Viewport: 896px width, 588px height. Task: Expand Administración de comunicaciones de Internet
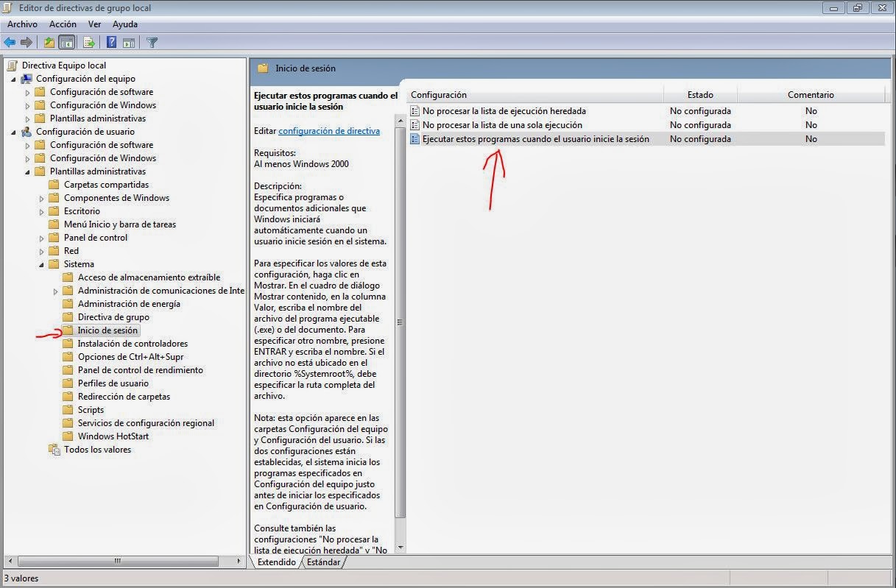pyautogui.click(x=56, y=291)
